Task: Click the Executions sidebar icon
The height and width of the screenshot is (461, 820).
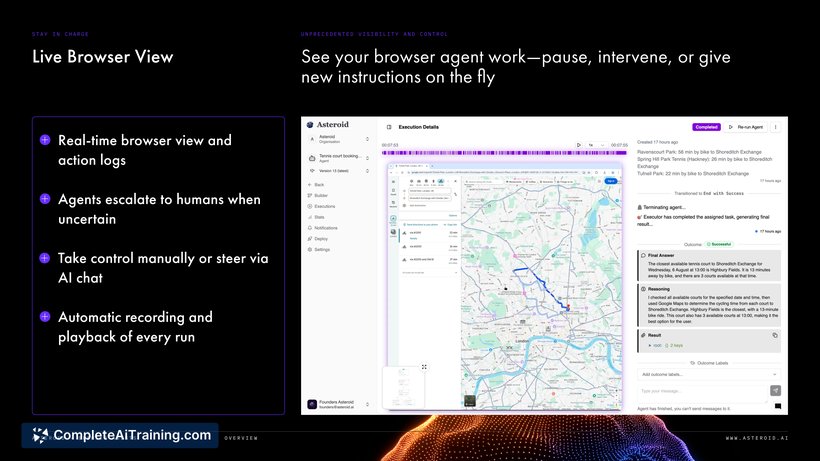Action: coord(310,206)
